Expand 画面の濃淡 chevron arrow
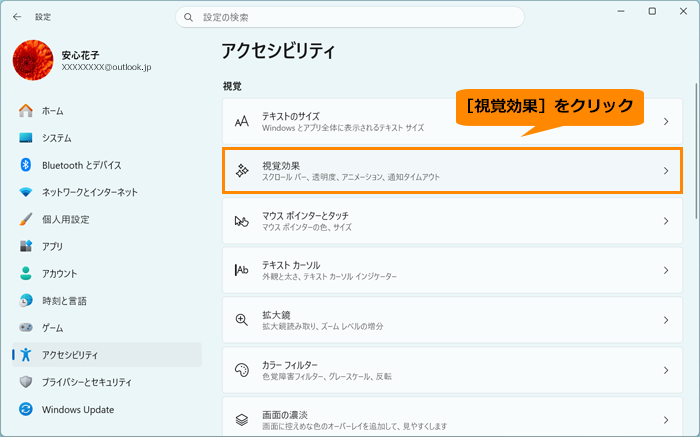Image resolution: width=700 pixels, height=437 pixels. 666,420
